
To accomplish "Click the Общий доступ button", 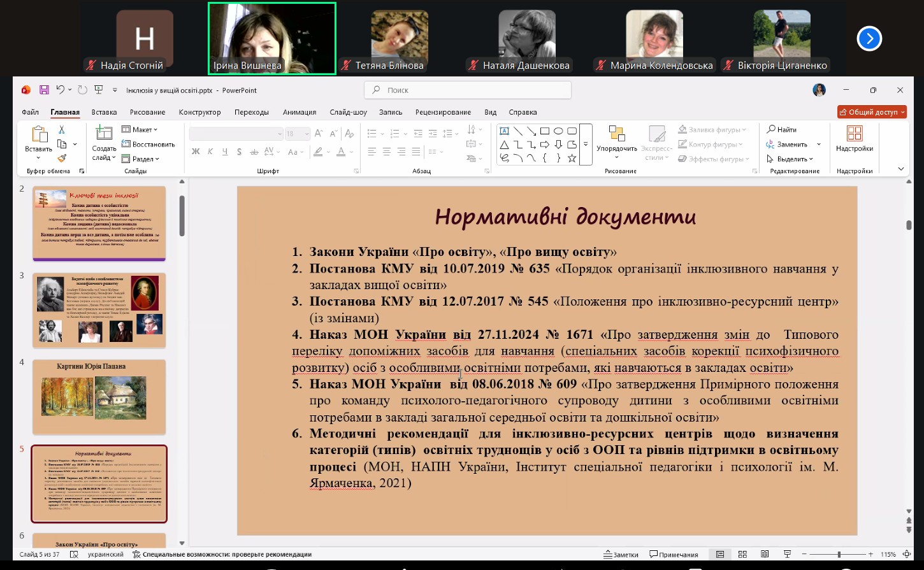I will tap(872, 111).
